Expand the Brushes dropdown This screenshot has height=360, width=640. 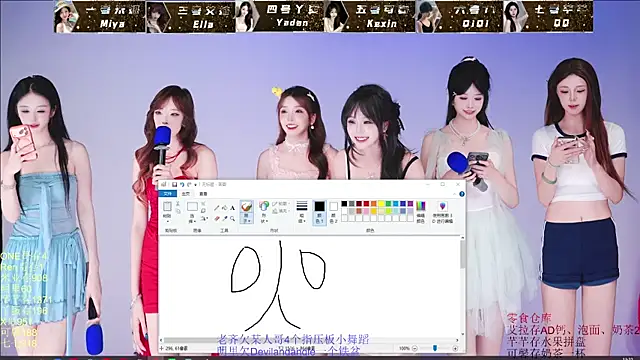pyautogui.click(x=246, y=221)
